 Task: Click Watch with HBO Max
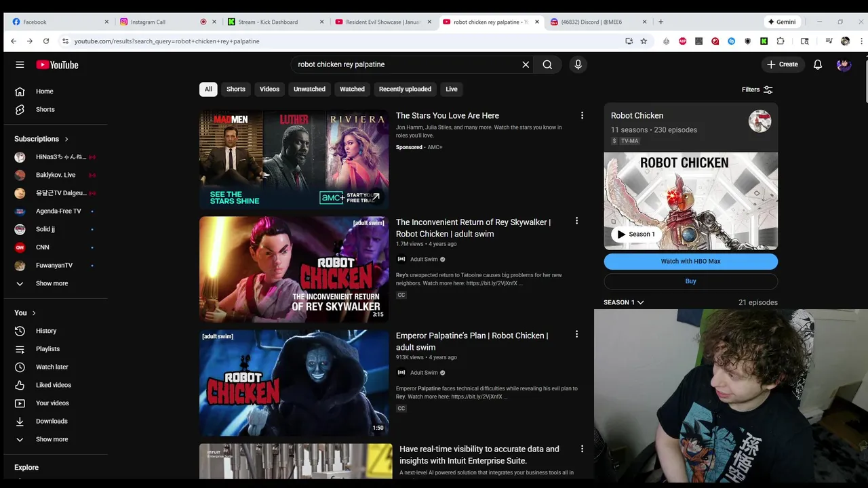pos(690,261)
